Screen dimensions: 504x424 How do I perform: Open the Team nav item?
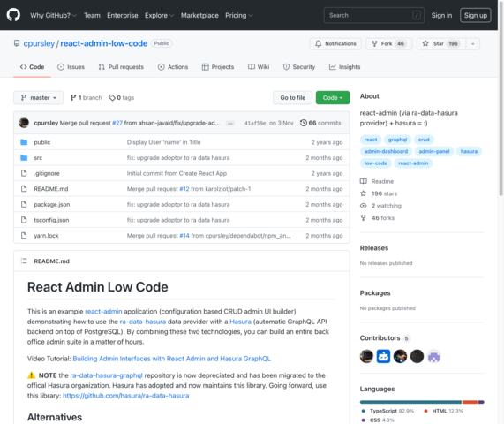(92, 15)
